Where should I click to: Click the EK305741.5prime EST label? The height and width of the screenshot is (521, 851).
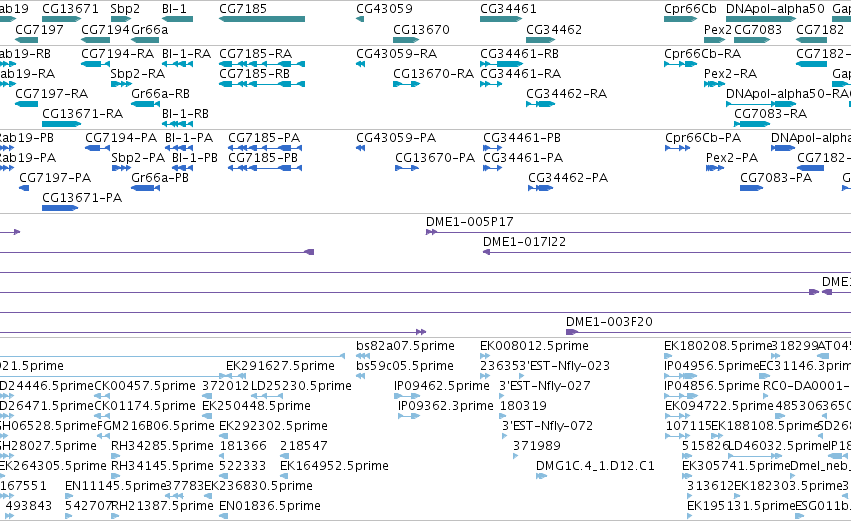736,467
